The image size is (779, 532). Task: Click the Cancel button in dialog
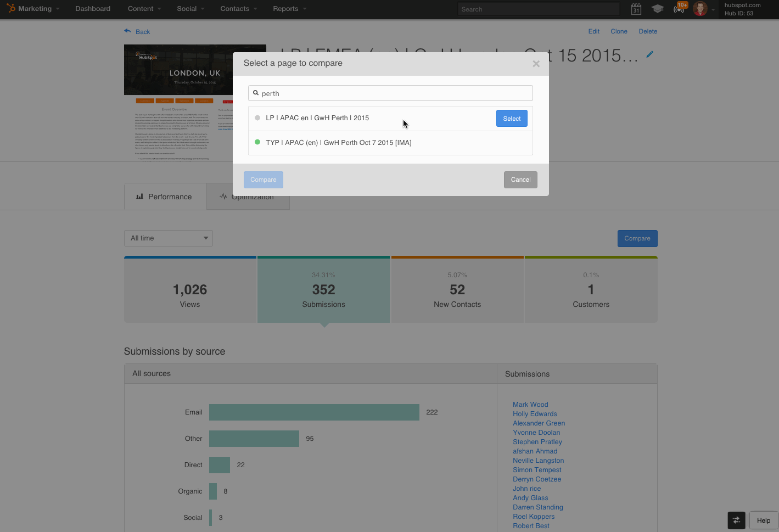pyautogui.click(x=520, y=180)
